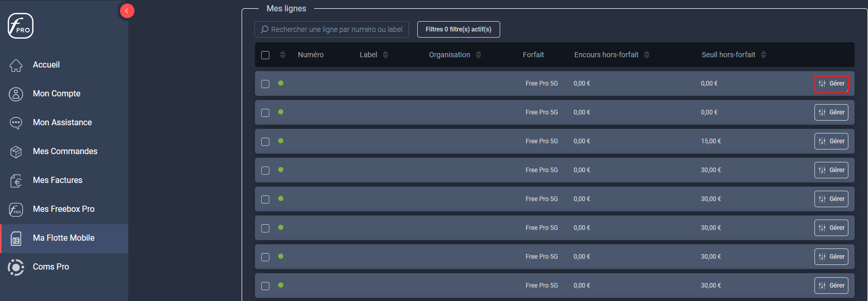Focus the line search field
This screenshot has height=301, width=868.
click(332, 29)
